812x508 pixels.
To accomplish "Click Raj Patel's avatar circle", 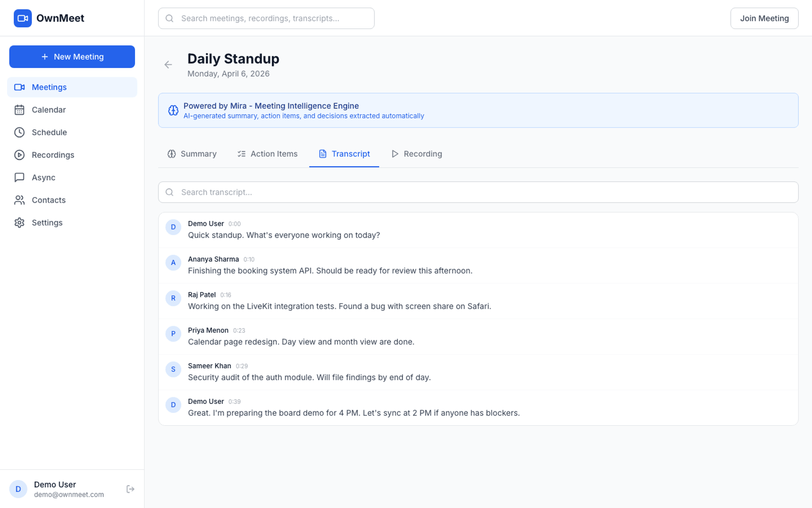I will tap(174, 298).
